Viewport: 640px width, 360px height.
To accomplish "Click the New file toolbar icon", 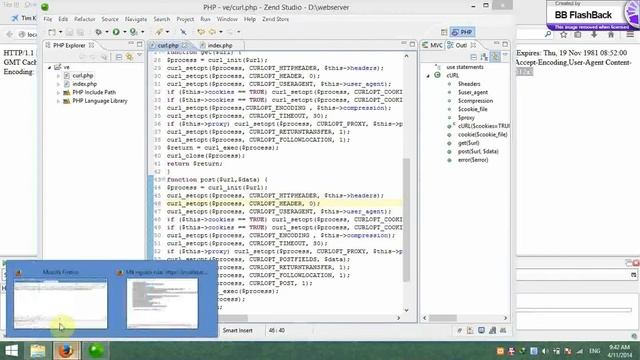I will [52, 32].
